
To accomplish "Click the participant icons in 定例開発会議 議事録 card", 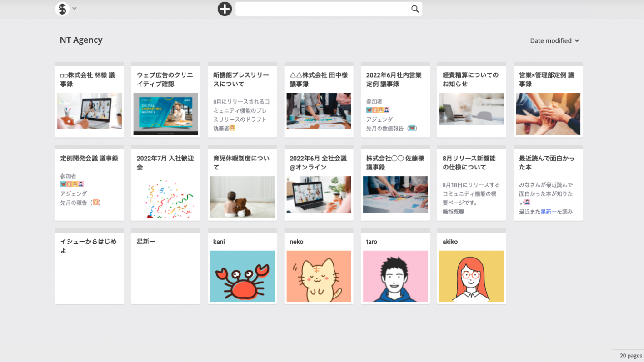I will [72, 184].
